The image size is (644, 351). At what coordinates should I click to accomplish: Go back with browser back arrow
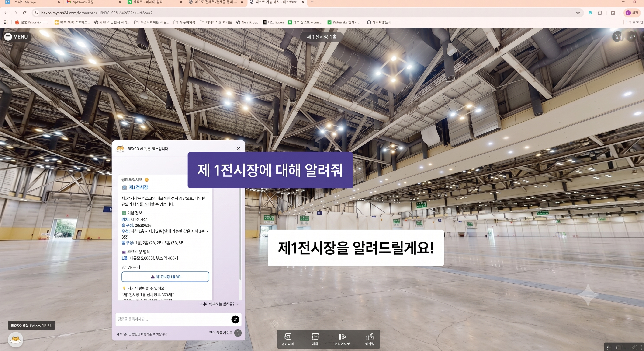point(6,13)
